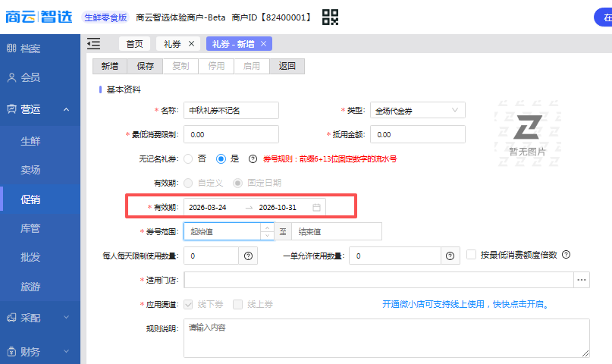Open the 类型 dropdown showing 全场代金券
This screenshot has height=364, width=612.
pyautogui.click(x=417, y=111)
